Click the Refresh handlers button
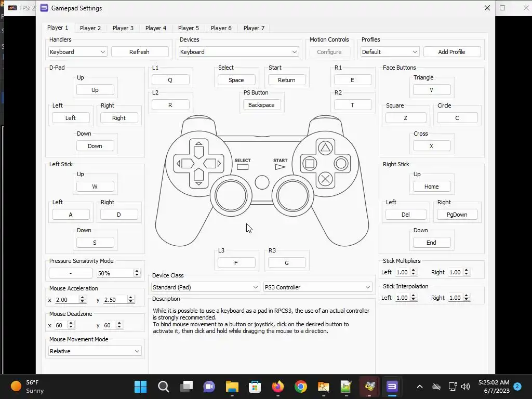The image size is (532, 399). pos(139,52)
